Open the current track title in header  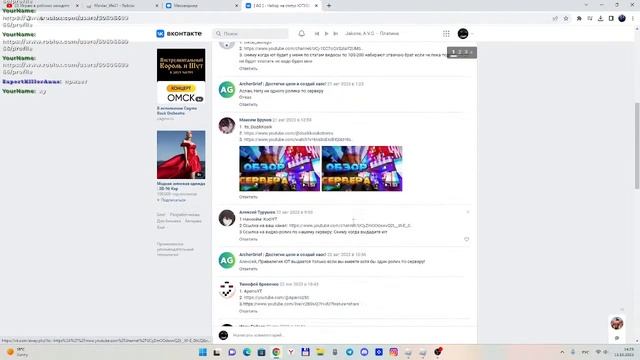(x=372, y=33)
